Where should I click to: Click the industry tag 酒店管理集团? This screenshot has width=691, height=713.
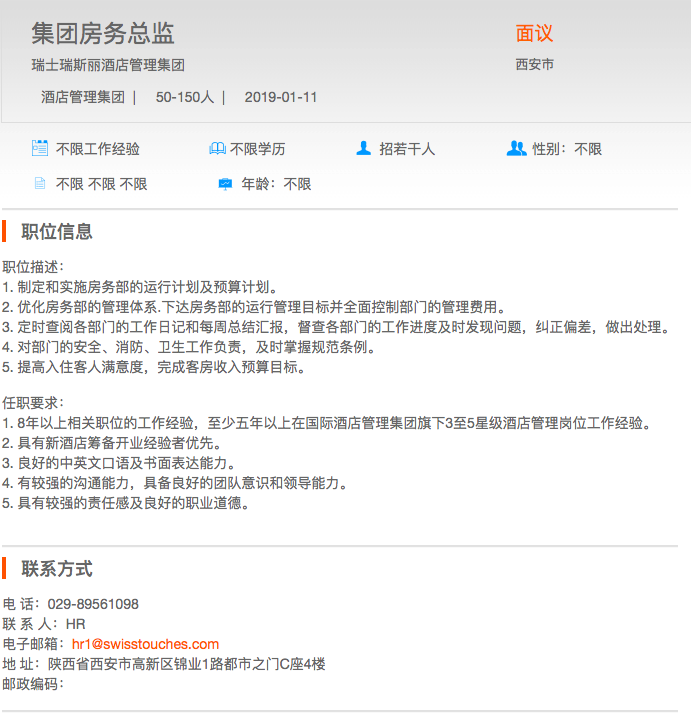(83, 97)
